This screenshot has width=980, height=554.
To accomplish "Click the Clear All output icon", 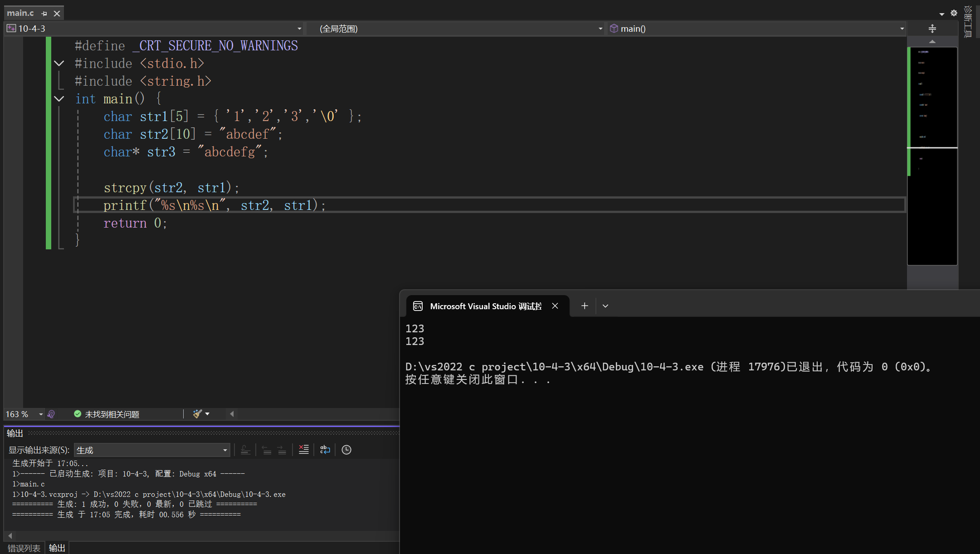I will [x=303, y=450].
